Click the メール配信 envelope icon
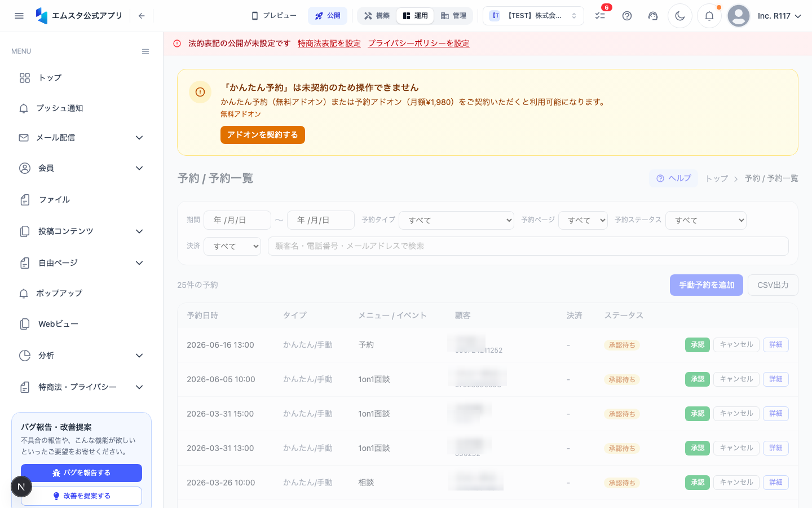The width and height of the screenshot is (812, 508). (24, 138)
